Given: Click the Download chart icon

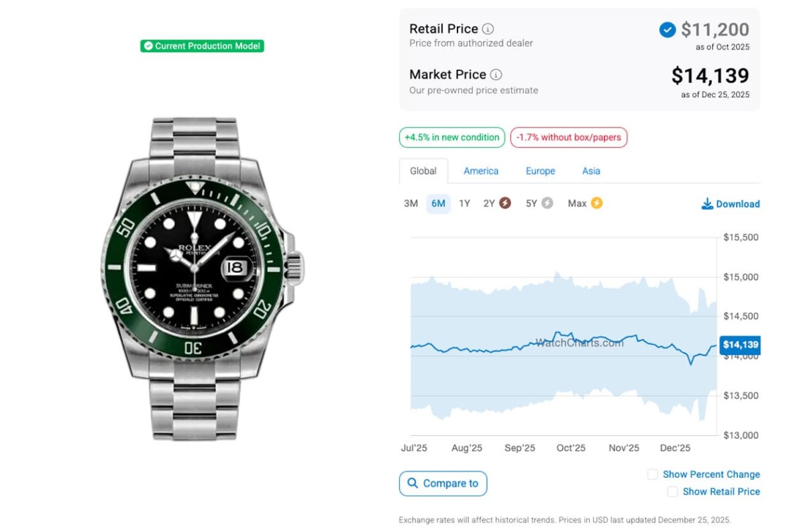Looking at the screenshot, I should pyautogui.click(x=707, y=204).
